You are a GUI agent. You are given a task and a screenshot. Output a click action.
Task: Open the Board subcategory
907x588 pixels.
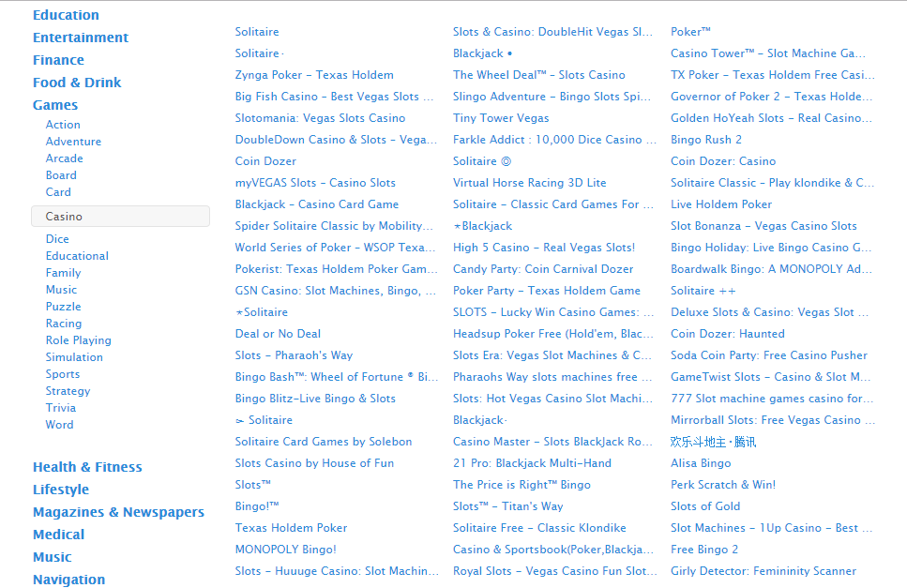tap(61, 175)
